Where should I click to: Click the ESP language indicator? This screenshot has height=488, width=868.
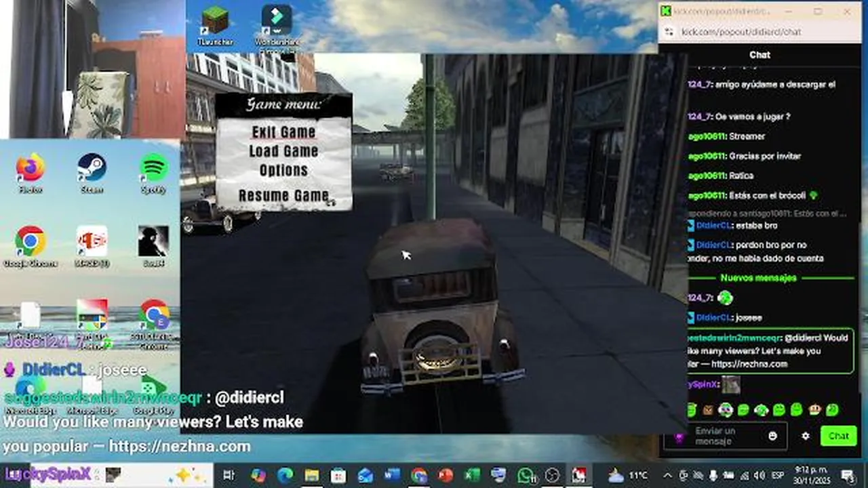(x=776, y=475)
